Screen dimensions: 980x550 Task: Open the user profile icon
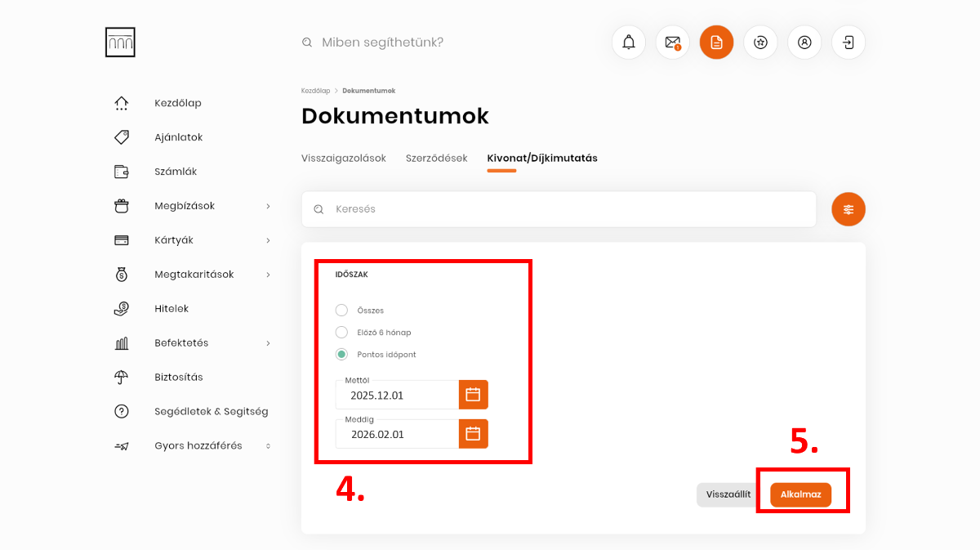(x=804, y=42)
